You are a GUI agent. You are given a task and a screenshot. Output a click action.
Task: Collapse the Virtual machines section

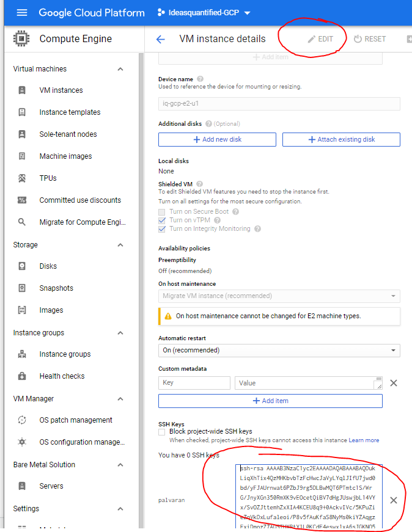(120, 69)
